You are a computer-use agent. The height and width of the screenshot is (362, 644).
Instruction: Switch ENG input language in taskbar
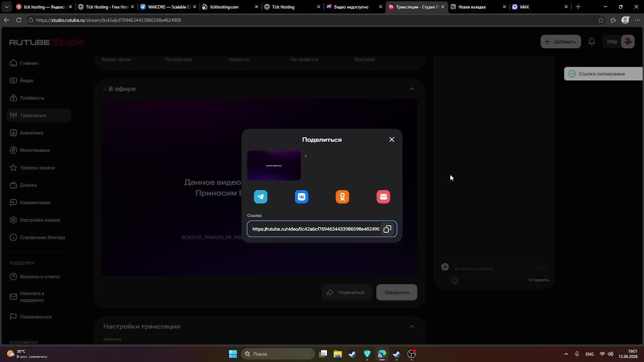(x=590, y=354)
